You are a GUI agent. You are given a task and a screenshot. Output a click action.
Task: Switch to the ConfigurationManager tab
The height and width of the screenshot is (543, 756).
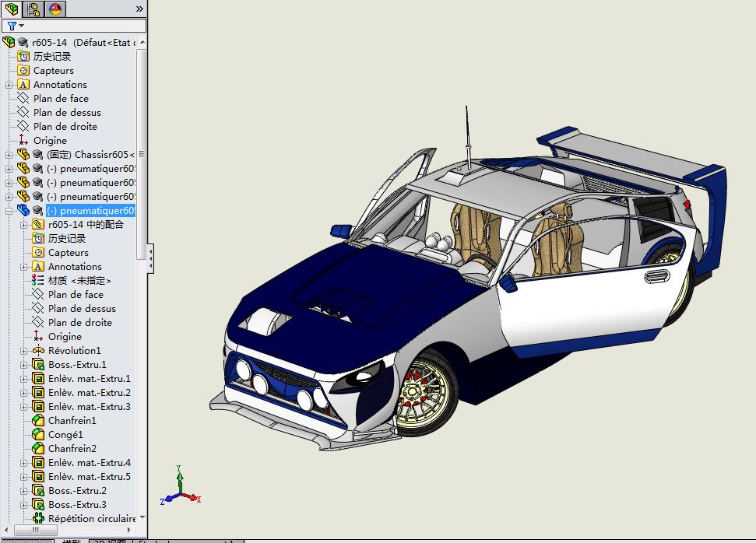[33, 9]
